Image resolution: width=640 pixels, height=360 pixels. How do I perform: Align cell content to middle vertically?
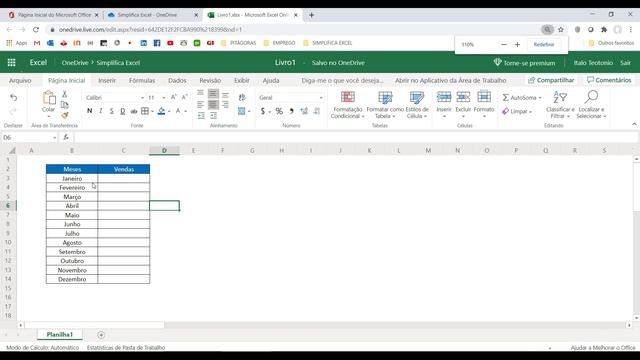tap(213, 94)
